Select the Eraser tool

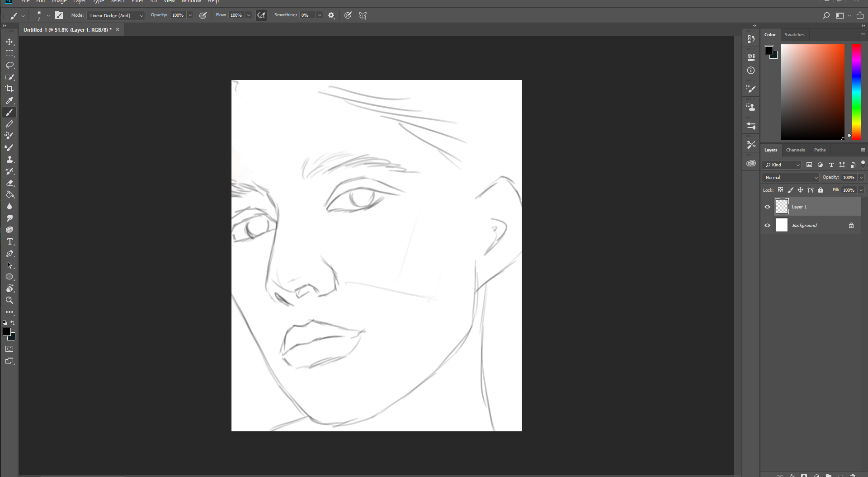(9, 183)
